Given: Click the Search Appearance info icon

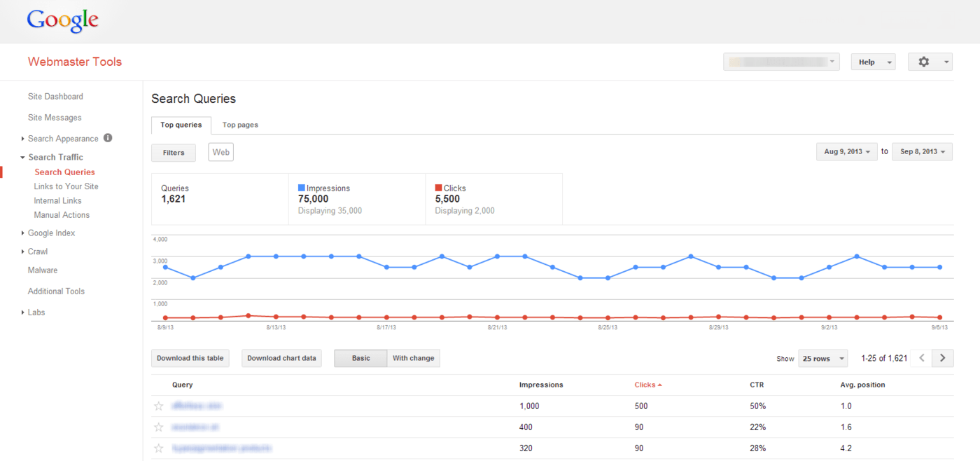Looking at the screenshot, I should pyautogui.click(x=108, y=138).
